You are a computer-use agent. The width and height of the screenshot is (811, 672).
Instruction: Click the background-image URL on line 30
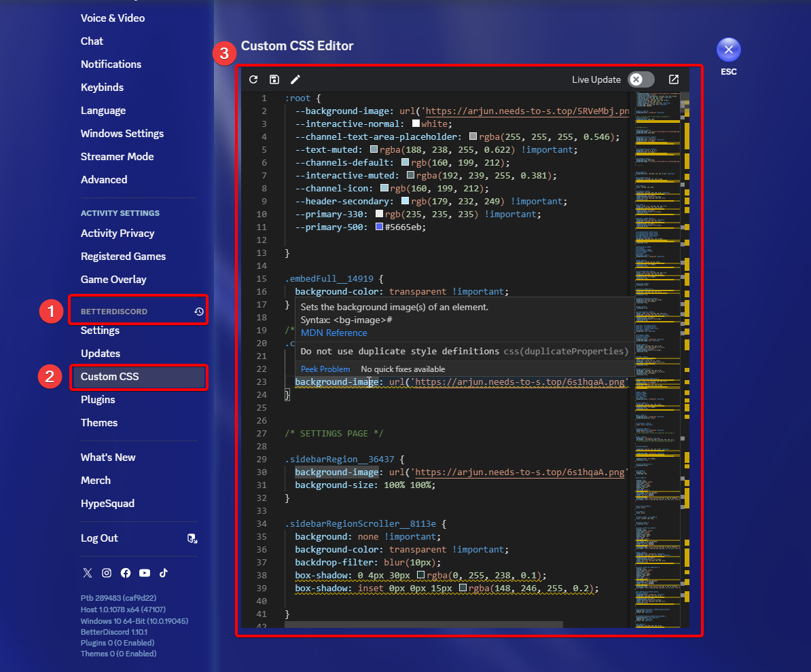520,472
